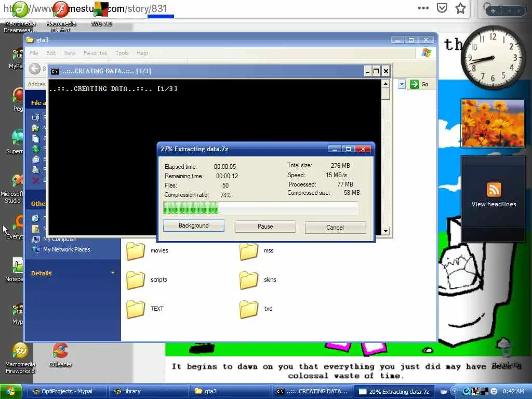Cancel the data.7z extraction
The image size is (532, 399).
(x=335, y=228)
